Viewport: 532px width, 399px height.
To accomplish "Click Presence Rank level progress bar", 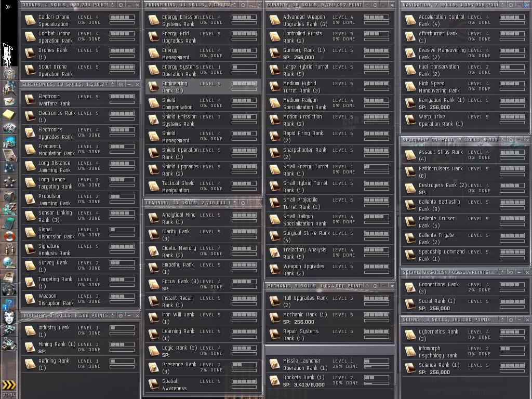I will point(244,365).
